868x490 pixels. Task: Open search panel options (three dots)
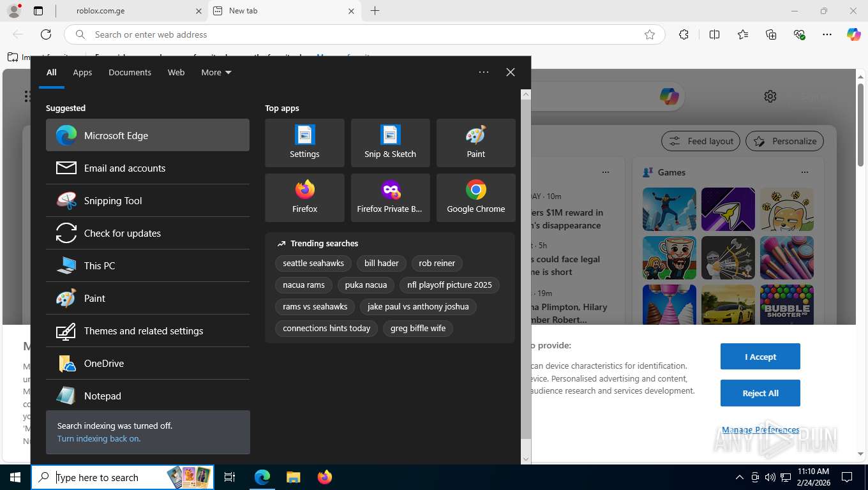(484, 72)
